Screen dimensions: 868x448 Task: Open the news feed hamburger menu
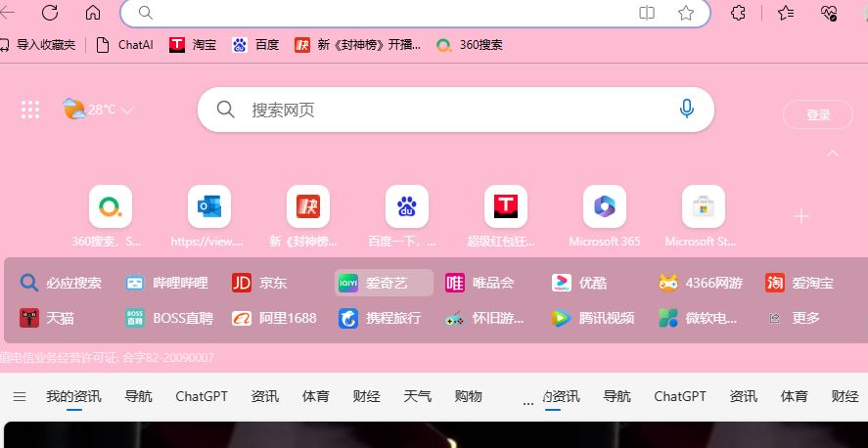(x=20, y=396)
